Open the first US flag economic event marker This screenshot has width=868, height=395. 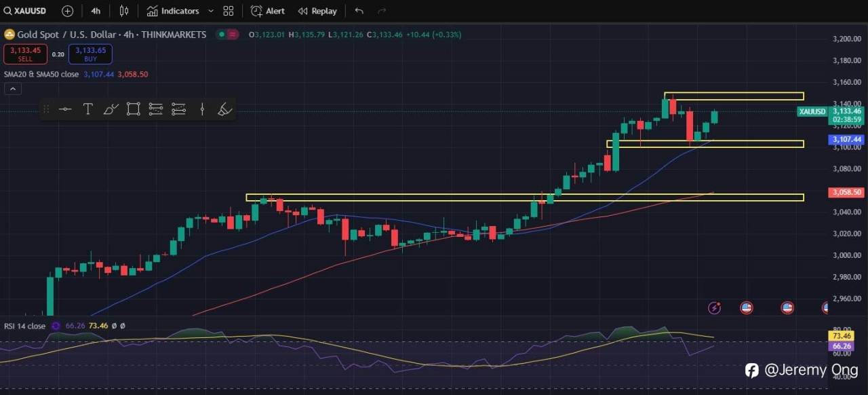tap(747, 308)
